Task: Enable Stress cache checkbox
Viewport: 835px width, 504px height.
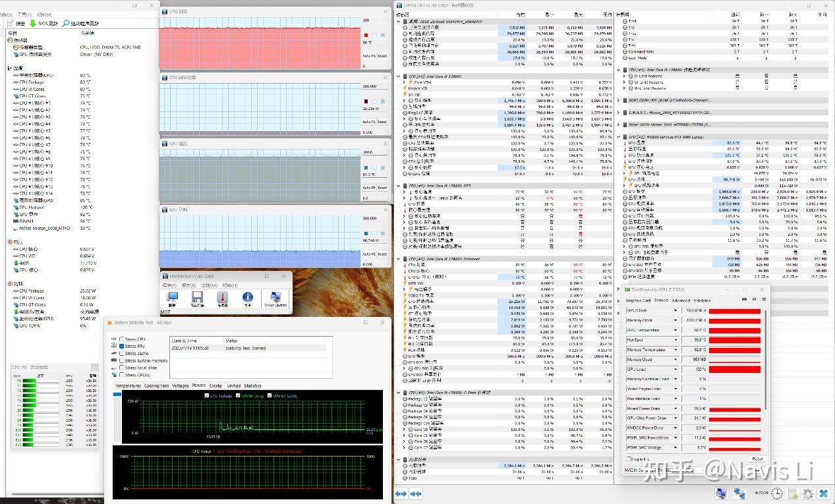Action: [x=121, y=354]
